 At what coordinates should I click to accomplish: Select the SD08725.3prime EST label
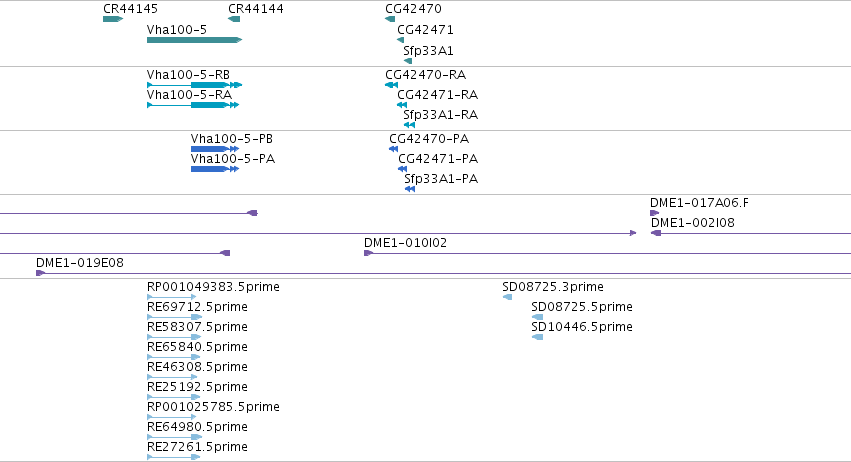point(553,287)
